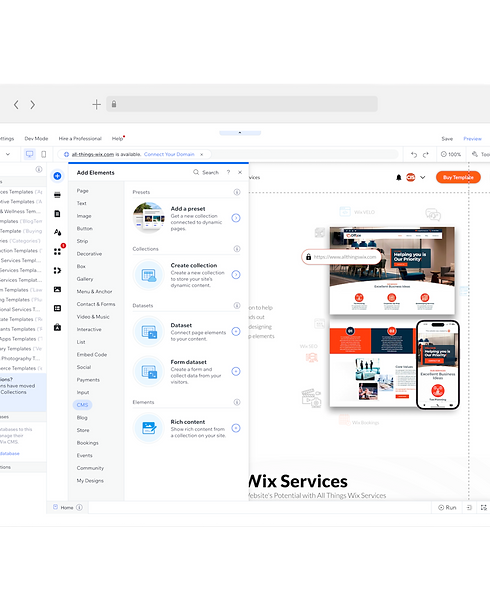Open a new browser tab with plus icon
This screenshot has height=614, width=490.
(x=96, y=105)
